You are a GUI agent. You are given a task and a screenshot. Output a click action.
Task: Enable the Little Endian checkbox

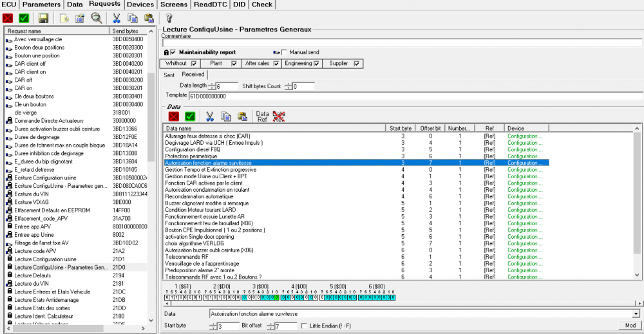pos(304,326)
